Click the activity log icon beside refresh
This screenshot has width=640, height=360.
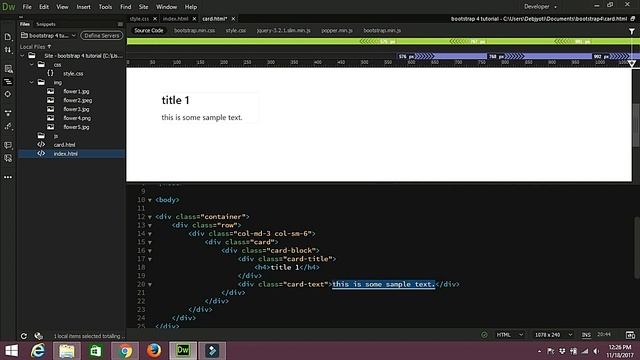tap(39, 336)
